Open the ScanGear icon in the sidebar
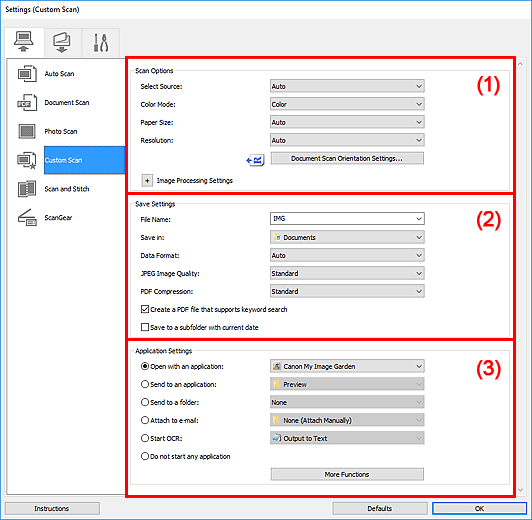 tap(27, 217)
